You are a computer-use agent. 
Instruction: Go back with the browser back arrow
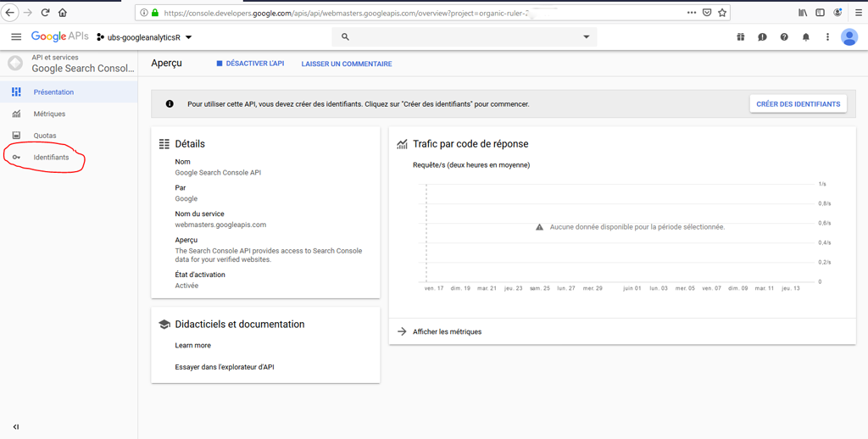(10, 12)
